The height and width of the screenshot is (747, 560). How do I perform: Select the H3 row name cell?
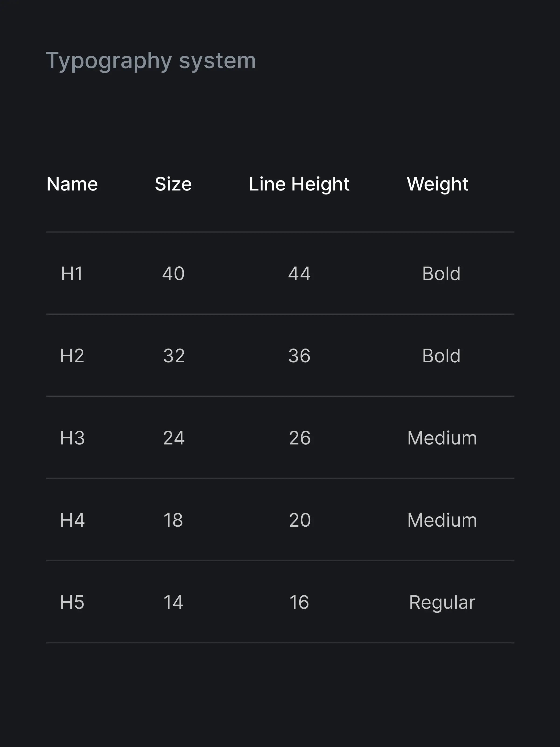pos(72,438)
